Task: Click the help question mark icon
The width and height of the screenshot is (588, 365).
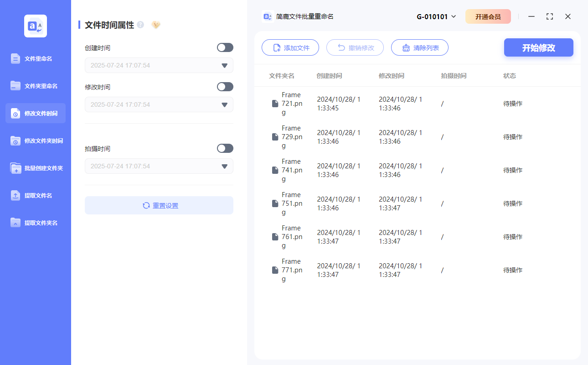Action: (x=140, y=25)
